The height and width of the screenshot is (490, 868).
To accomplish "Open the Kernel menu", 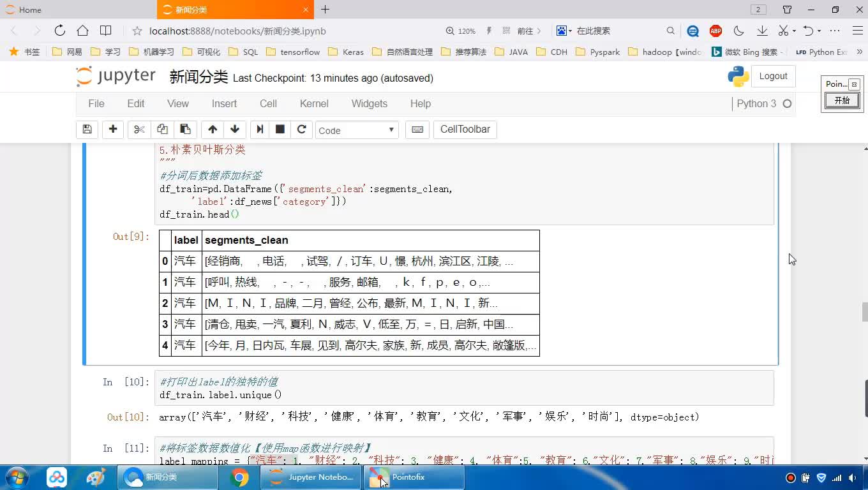I will click(314, 103).
